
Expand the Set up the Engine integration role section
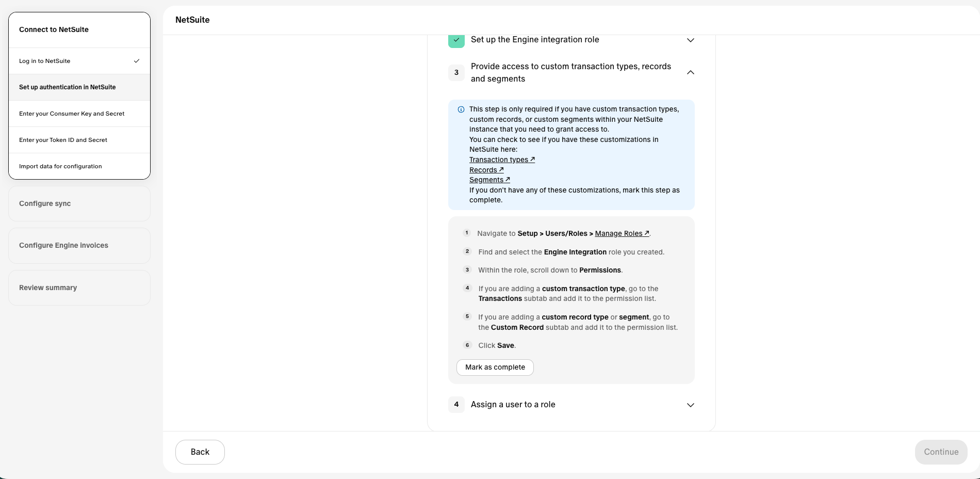(x=691, y=40)
